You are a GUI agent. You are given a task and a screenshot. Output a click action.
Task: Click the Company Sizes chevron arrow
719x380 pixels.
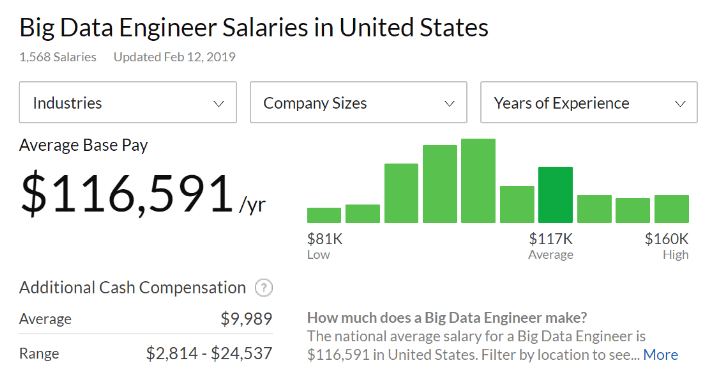point(449,104)
